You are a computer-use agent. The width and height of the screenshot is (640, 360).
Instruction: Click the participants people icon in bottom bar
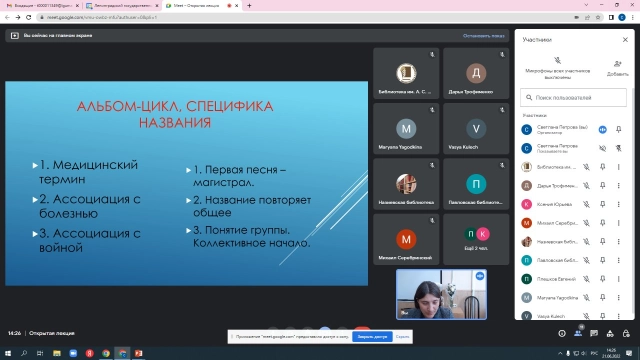coord(578,333)
